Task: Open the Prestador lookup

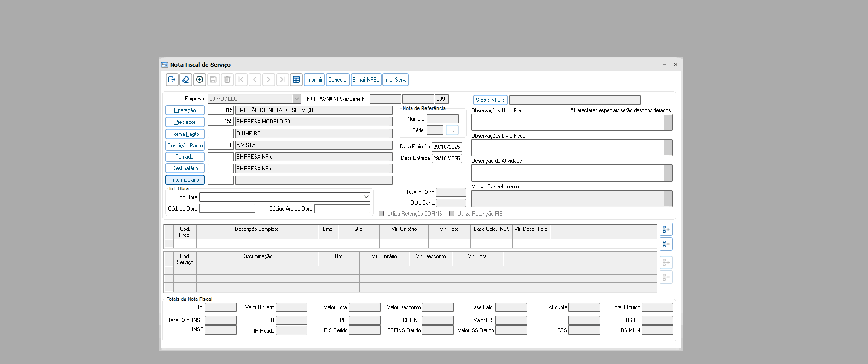Action: click(185, 122)
